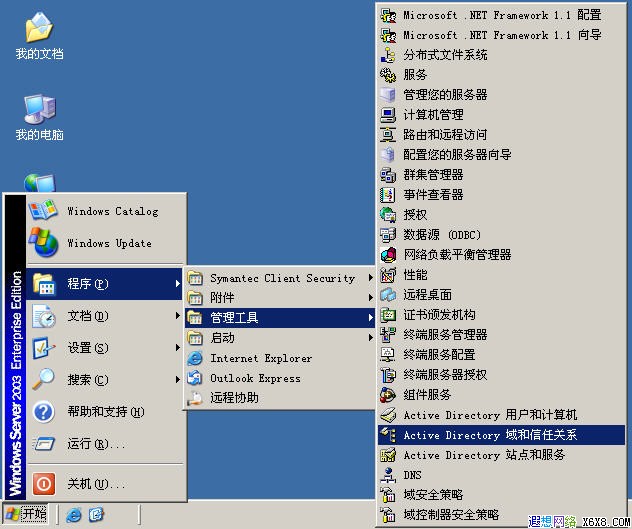
Task: Expand Symantec Client Security submenu arrow
Action: click(370, 278)
